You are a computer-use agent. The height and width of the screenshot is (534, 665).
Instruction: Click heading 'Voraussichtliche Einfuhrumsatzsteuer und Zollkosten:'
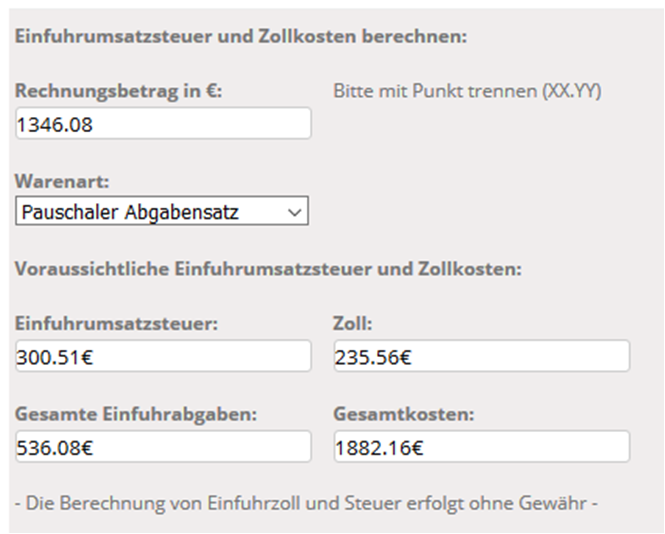click(268, 269)
